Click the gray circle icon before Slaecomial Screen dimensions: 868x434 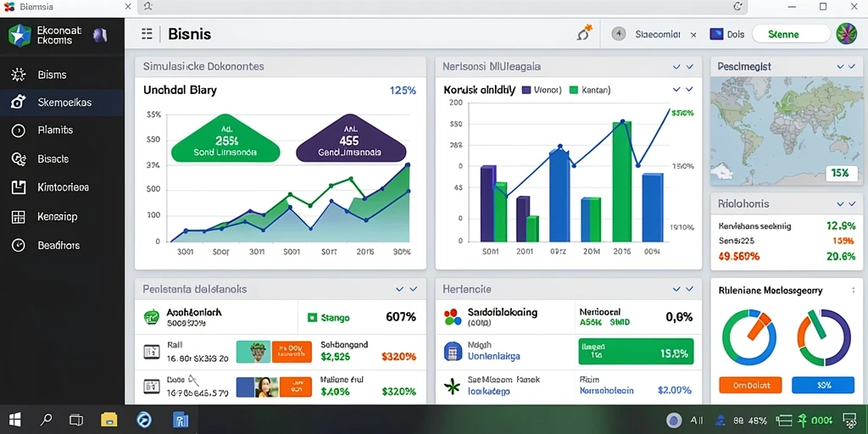click(618, 34)
